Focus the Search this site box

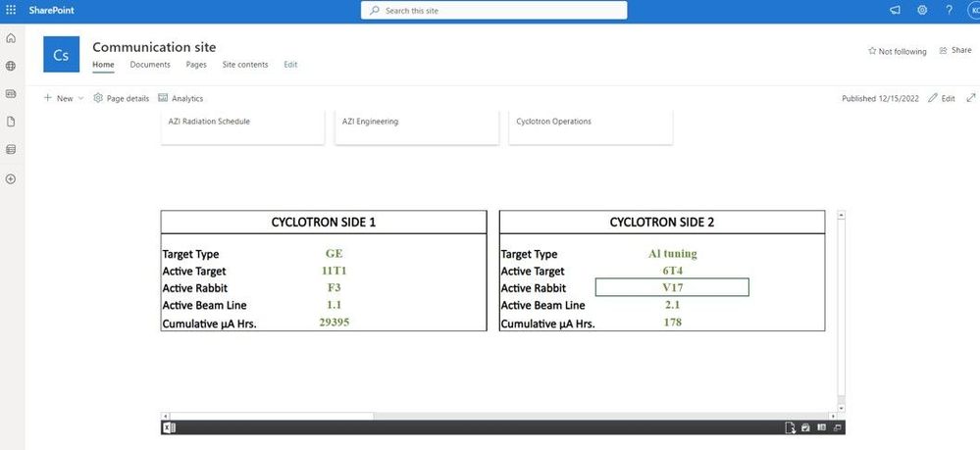click(493, 10)
